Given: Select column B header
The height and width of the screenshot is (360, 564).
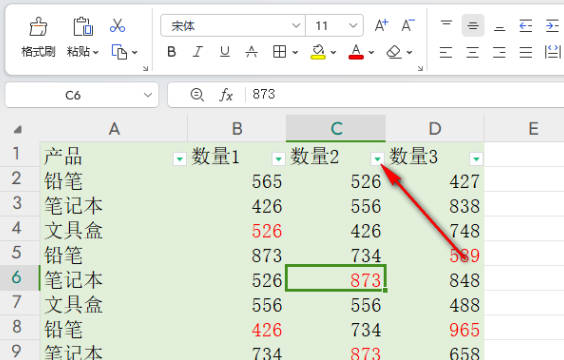Looking at the screenshot, I should [x=237, y=128].
